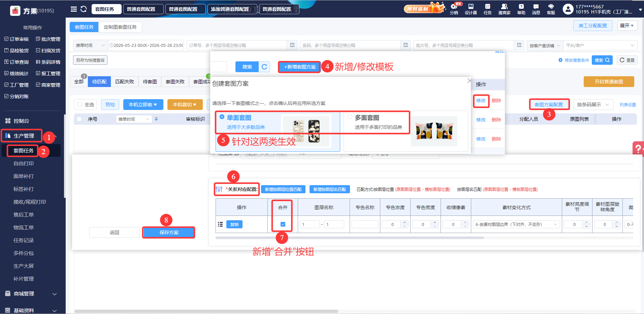Tick the 全选 checkbox

pos(79,105)
